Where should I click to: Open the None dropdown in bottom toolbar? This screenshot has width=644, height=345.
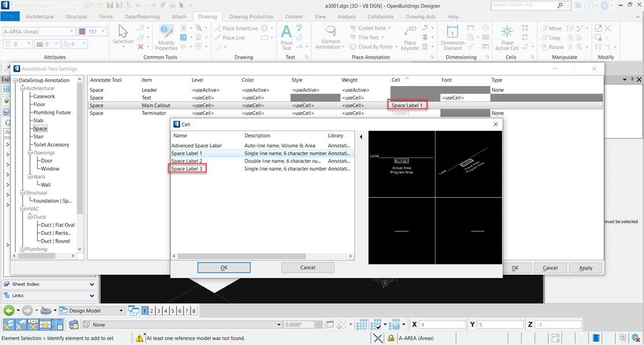click(278, 324)
